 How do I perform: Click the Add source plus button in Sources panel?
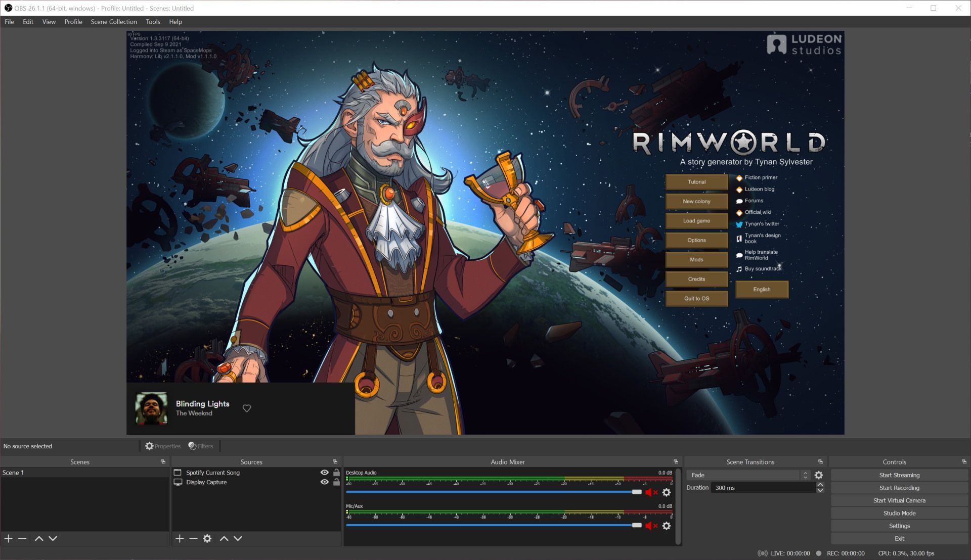[181, 539]
